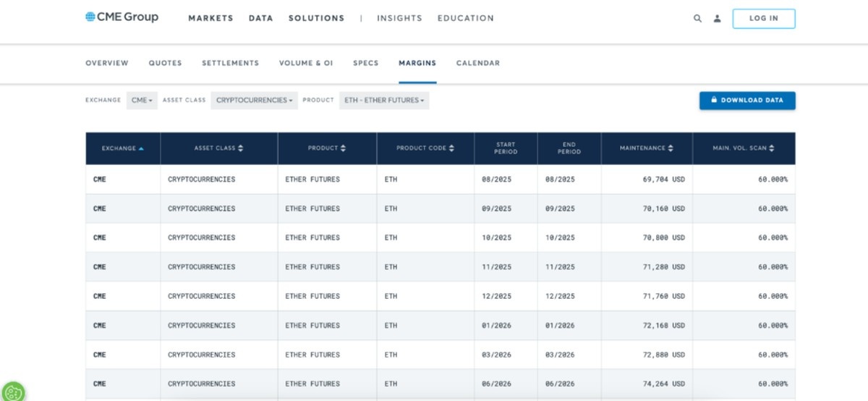The image size is (868, 401).
Task: Click the Download Data button
Action: 747,101
